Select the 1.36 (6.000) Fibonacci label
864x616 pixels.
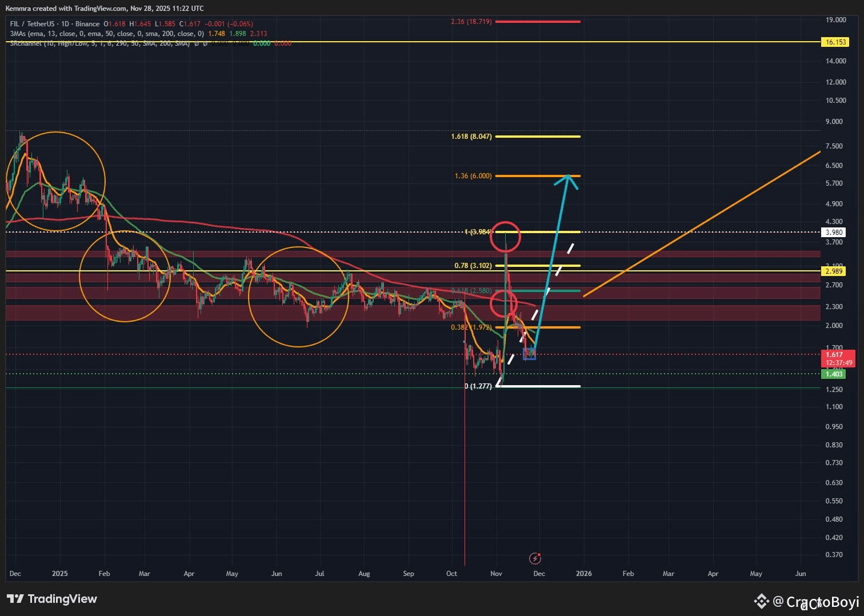(473, 176)
